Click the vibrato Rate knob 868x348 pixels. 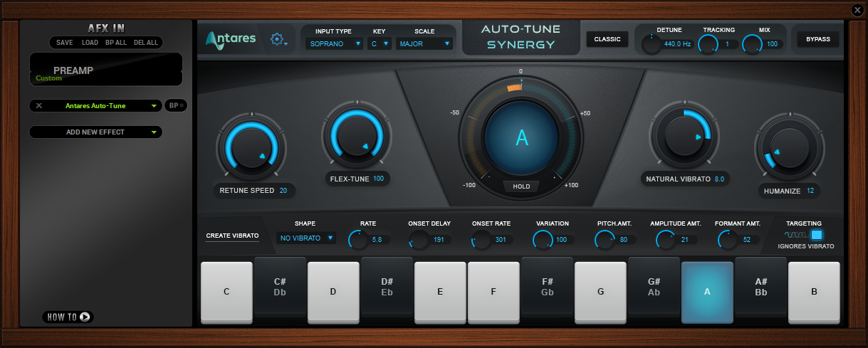click(358, 240)
